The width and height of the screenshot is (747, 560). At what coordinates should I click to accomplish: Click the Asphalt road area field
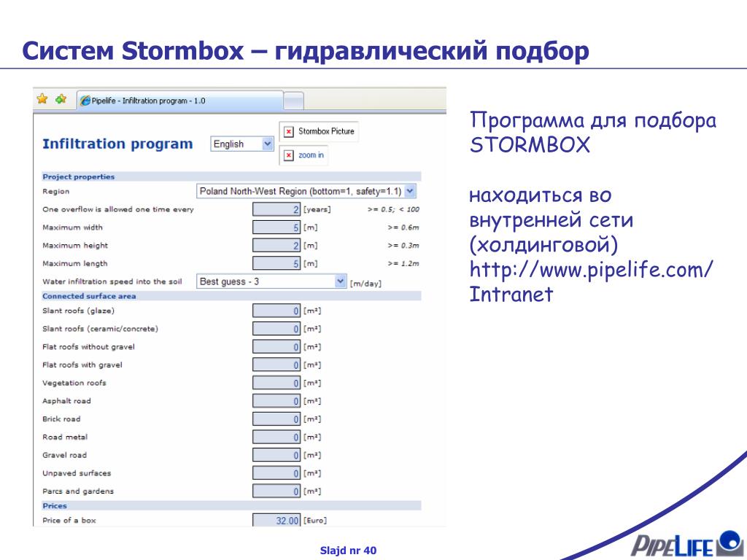pyautogui.click(x=276, y=402)
